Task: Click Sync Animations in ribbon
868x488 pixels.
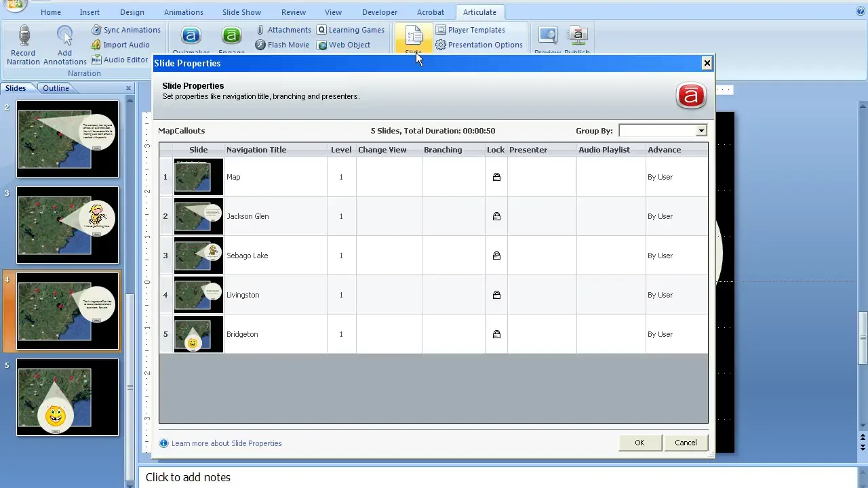Action: tap(126, 30)
